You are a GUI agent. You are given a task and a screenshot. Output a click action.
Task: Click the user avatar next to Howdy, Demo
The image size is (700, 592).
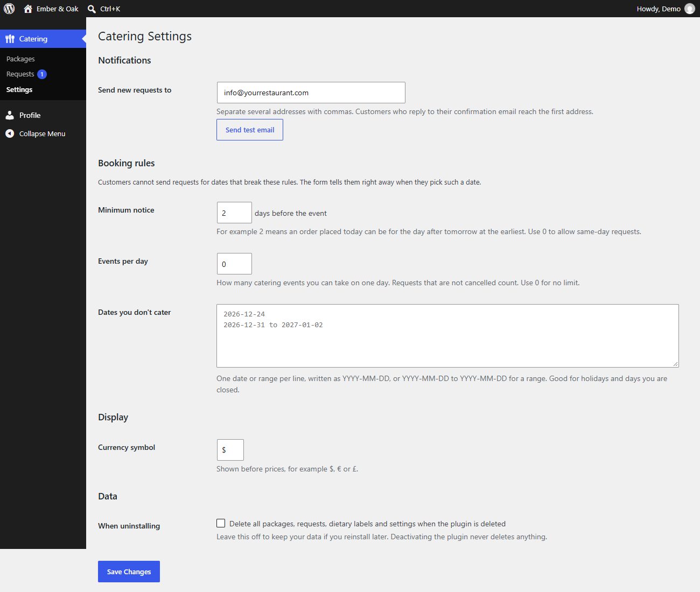point(689,9)
